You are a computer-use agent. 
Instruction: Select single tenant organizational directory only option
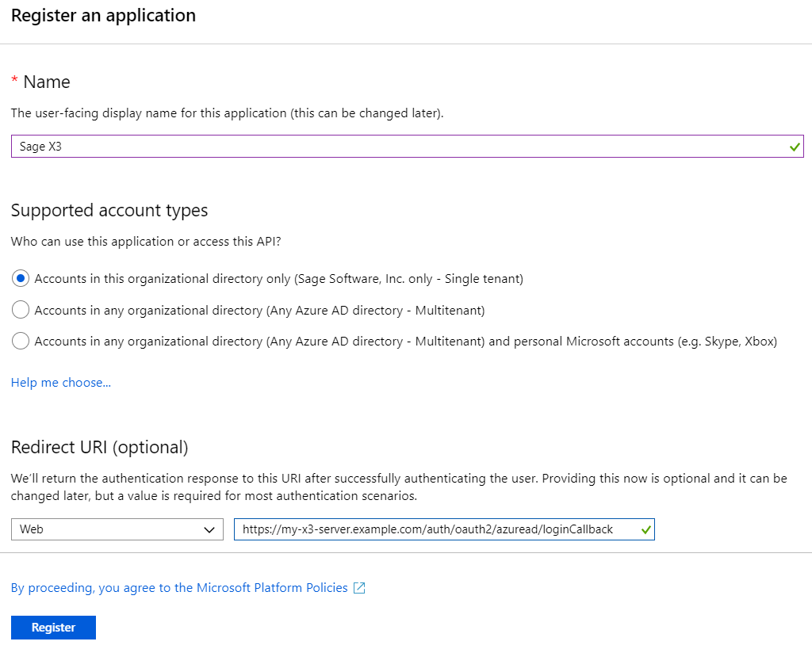coord(20,278)
